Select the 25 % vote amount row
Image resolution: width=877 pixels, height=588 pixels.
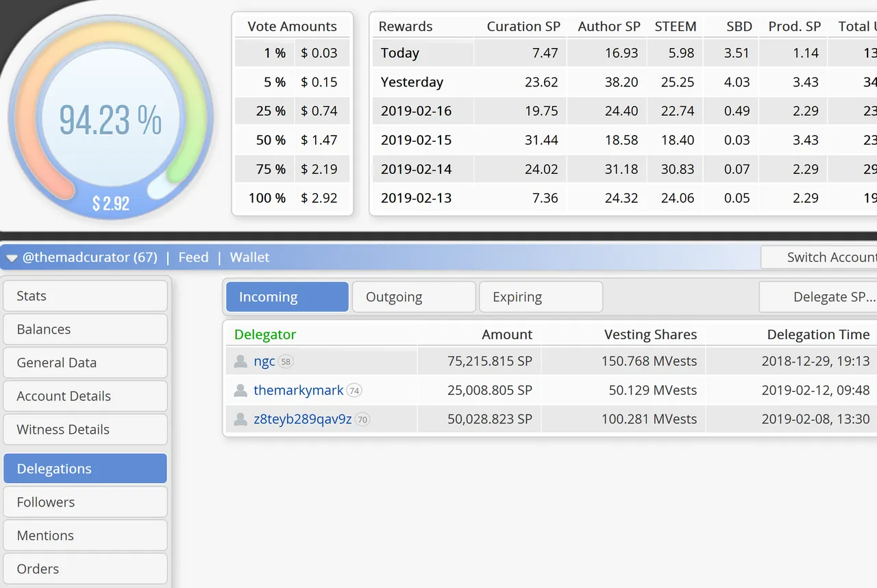coord(293,110)
